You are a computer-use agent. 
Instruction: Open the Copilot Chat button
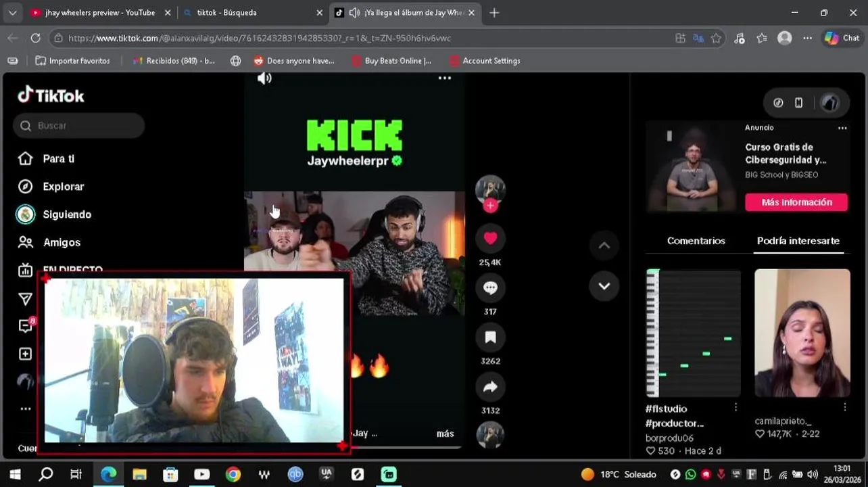842,39
